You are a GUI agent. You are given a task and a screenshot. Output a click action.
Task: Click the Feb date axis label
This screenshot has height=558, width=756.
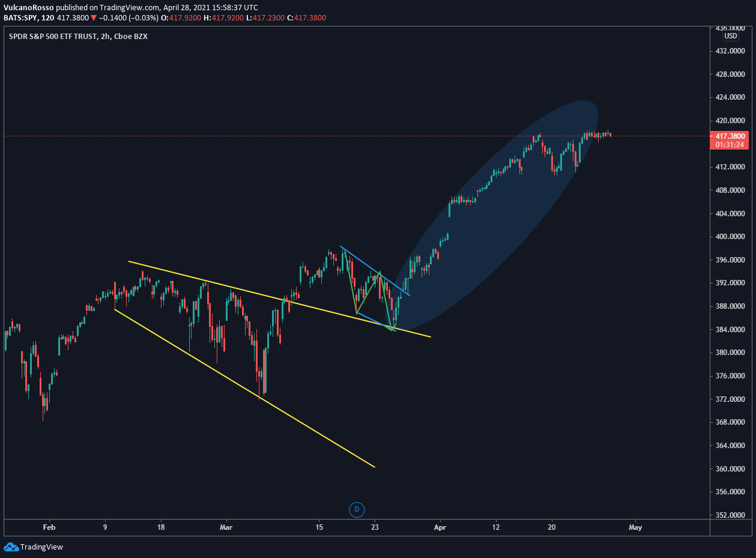point(49,527)
